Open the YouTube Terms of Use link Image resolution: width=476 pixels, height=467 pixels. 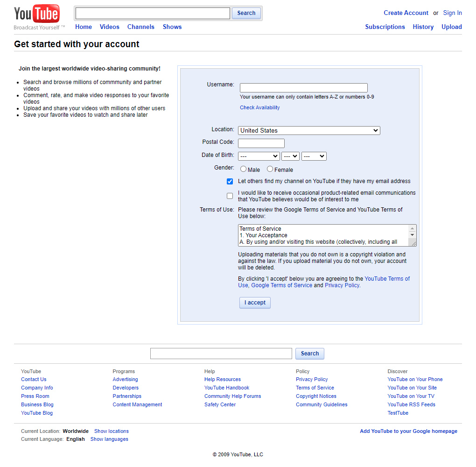[387, 279]
